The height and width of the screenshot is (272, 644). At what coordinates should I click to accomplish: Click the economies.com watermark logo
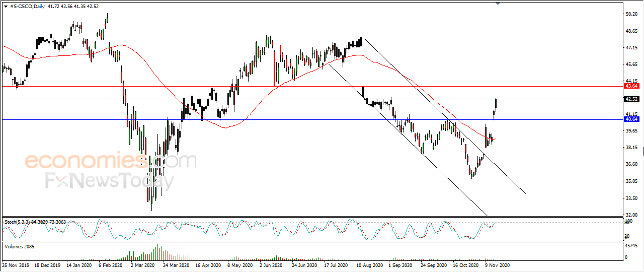click(111, 162)
